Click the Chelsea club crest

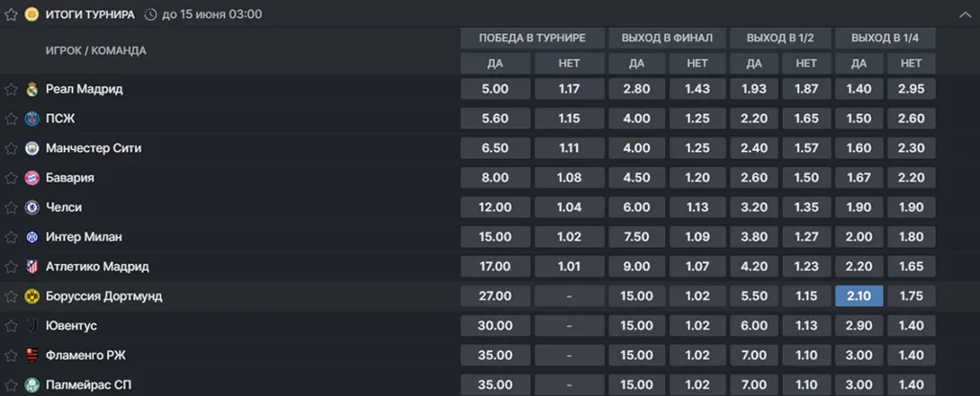click(x=32, y=208)
